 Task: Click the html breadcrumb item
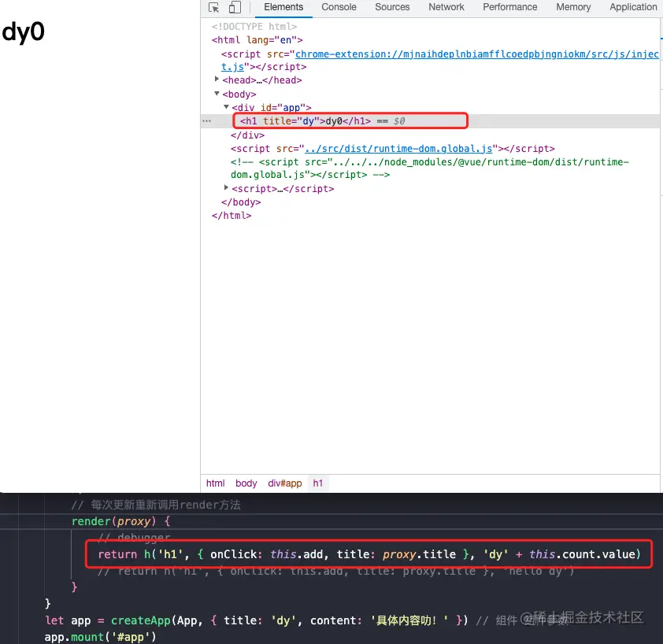215,483
